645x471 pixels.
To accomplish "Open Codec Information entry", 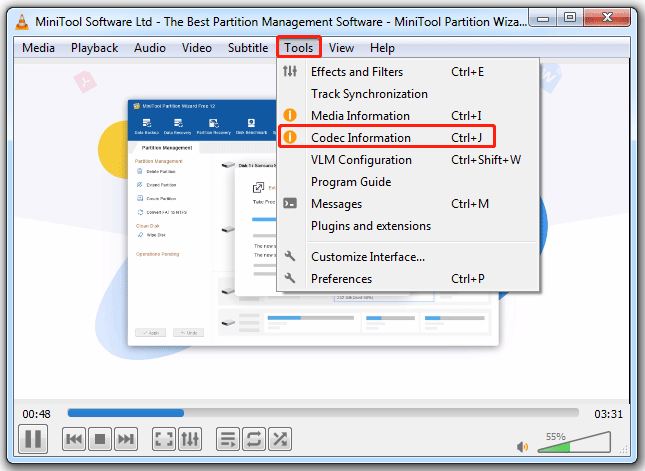I will [x=408, y=138].
